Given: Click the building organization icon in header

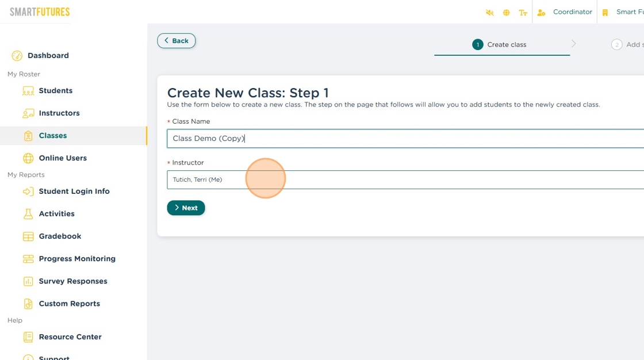Looking at the screenshot, I should [x=605, y=13].
